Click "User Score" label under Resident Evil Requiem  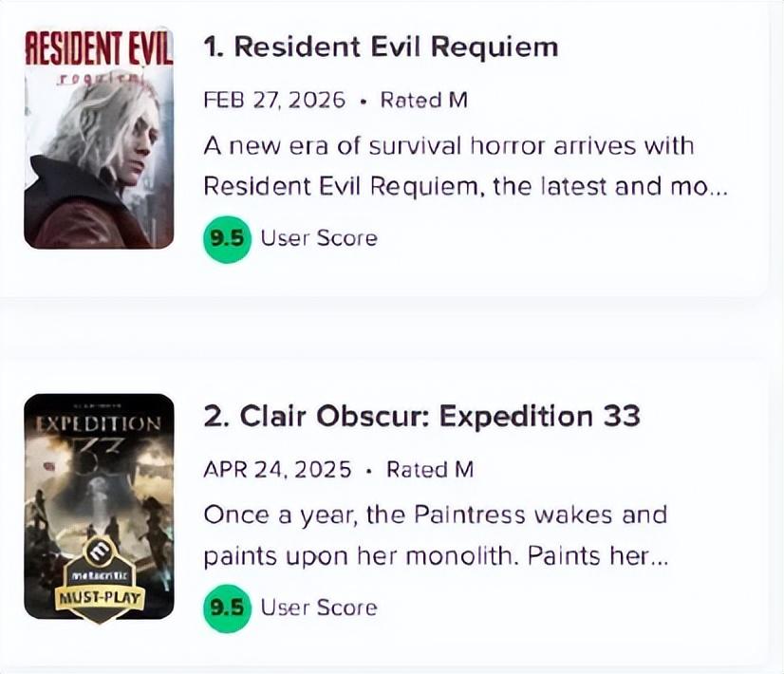[319, 238]
